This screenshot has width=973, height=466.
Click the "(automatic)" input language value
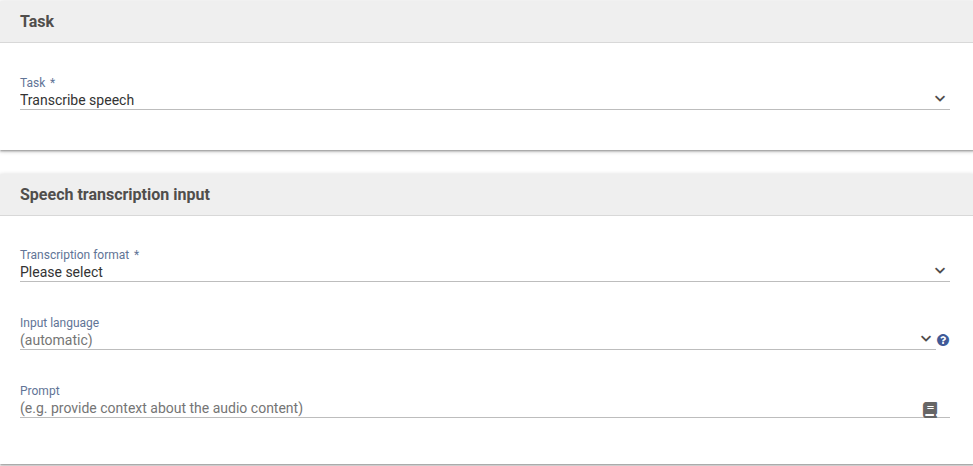pos(56,340)
